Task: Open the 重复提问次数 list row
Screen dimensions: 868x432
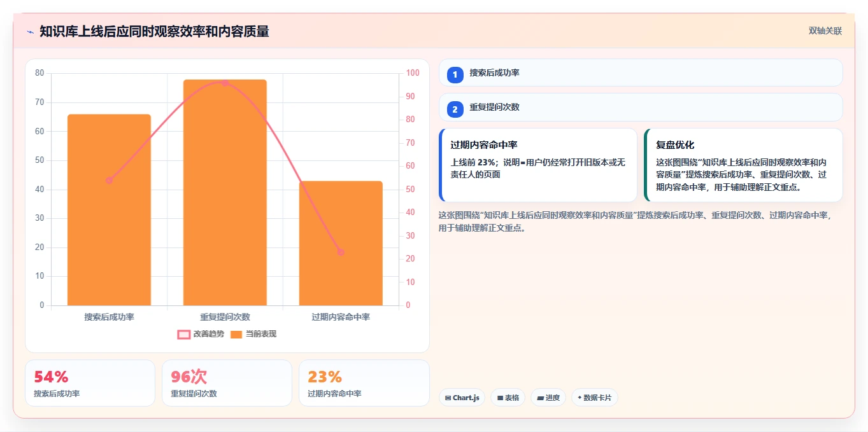Action: tap(641, 107)
